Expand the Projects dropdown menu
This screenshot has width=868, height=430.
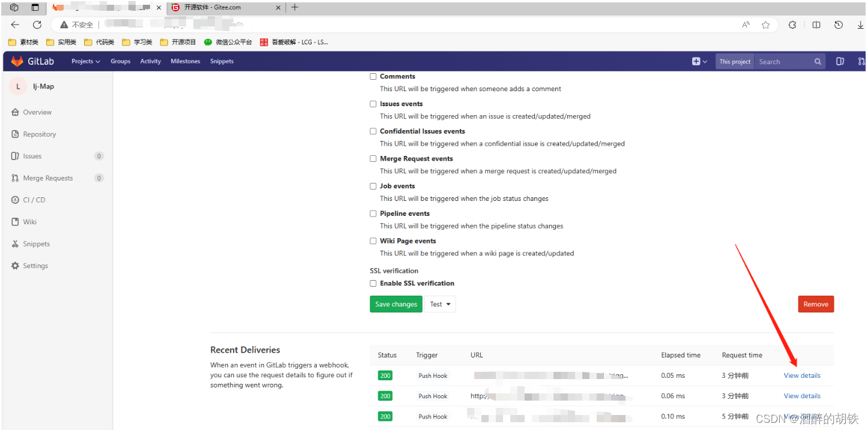click(x=86, y=61)
